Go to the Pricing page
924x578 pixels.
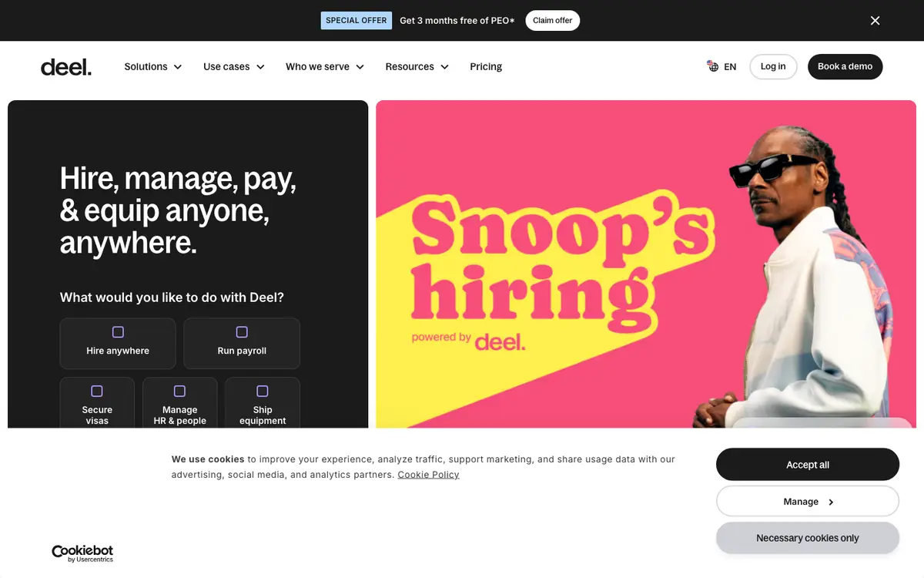pos(486,67)
